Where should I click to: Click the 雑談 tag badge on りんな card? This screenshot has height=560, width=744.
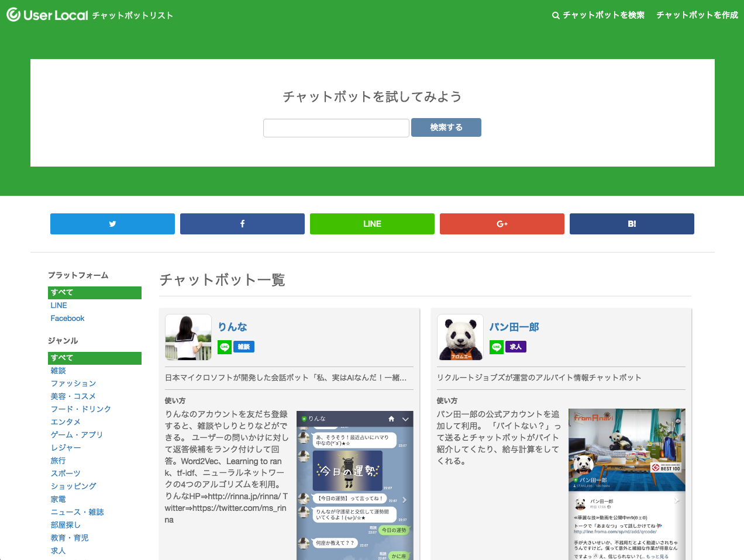244,347
